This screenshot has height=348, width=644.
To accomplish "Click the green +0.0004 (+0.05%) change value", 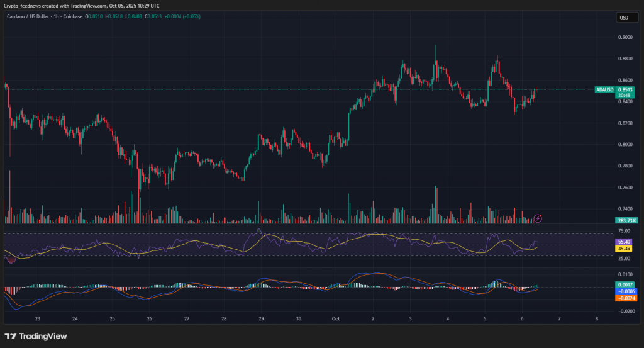I will click(183, 16).
